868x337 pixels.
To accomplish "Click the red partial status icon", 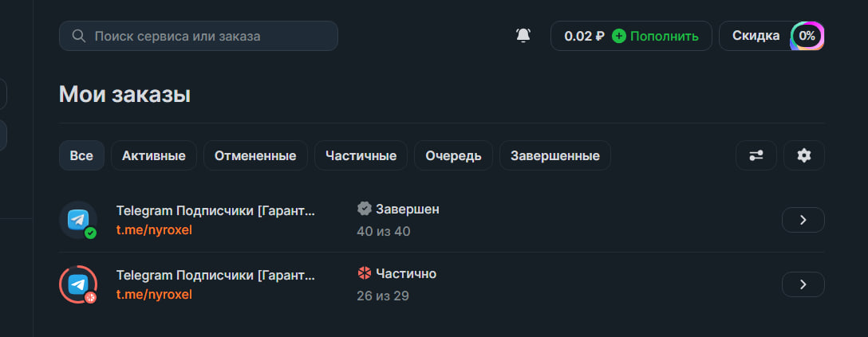I will click(365, 273).
